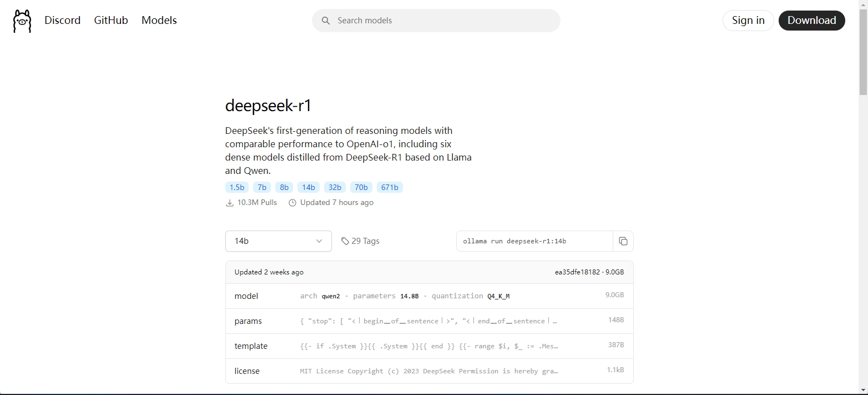Click the 10.3M Pulls text
Image resolution: width=868 pixels, height=395 pixels.
pyautogui.click(x=257, y=203)
